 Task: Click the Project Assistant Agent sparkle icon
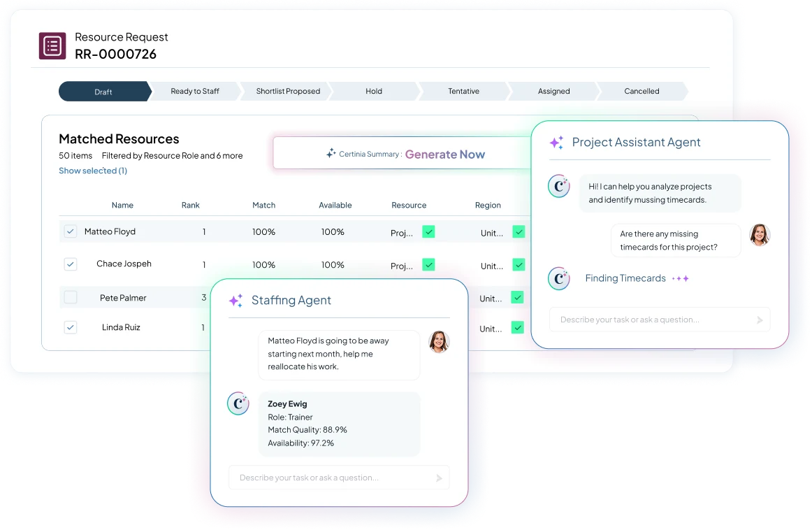[556, 143]
